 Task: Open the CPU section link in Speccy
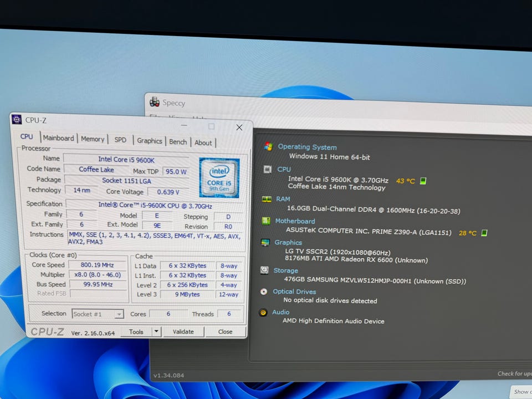pyautogui.click(x=284, y=170)
